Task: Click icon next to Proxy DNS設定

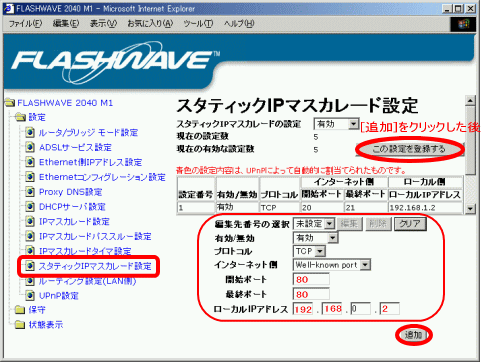Action: click(30, 192)
